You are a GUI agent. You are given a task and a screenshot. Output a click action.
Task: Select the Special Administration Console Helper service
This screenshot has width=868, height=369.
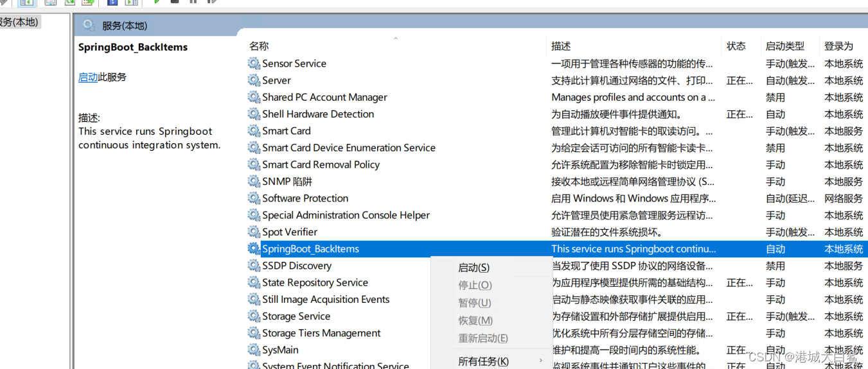point(346,215)
